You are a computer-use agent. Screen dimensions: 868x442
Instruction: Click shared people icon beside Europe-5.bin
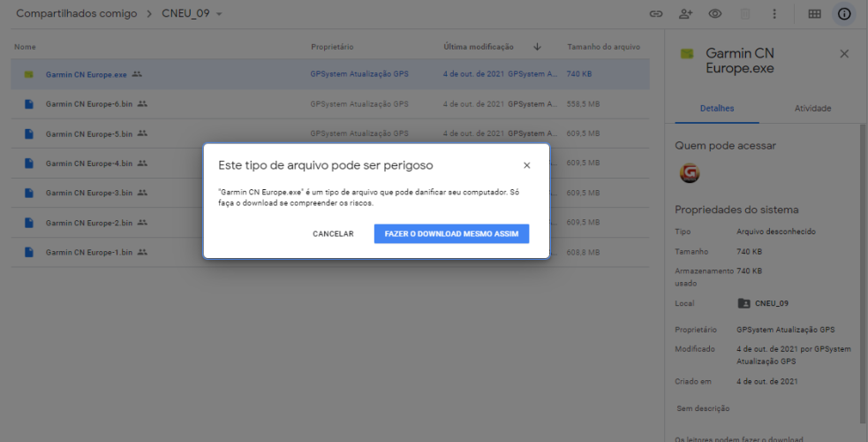tap(142, 133)
